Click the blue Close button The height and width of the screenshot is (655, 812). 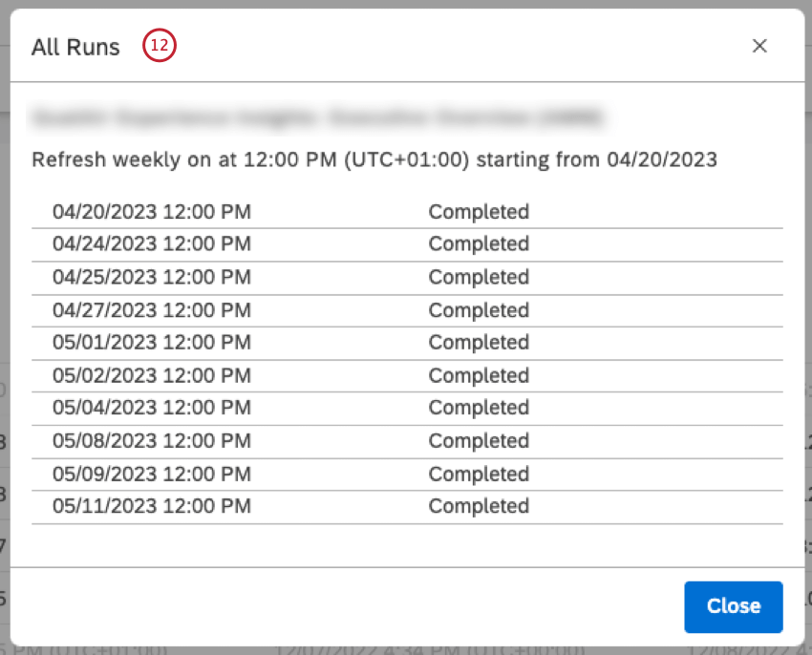[x=733, y=606]
